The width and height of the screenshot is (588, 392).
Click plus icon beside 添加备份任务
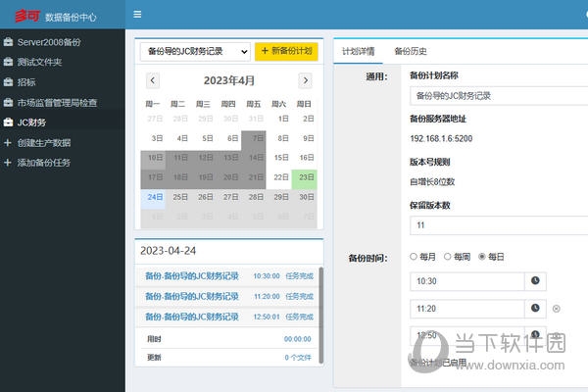tap(8, 163)
